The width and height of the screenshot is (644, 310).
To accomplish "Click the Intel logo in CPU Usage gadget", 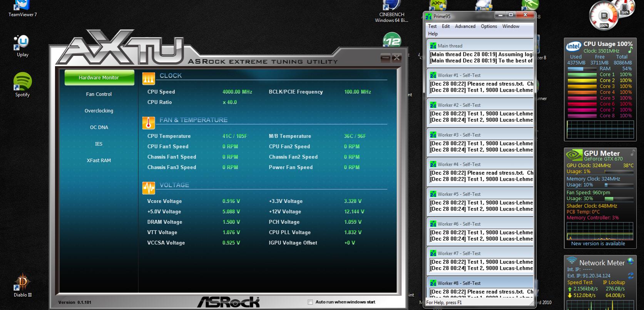I will pos(574,47).
